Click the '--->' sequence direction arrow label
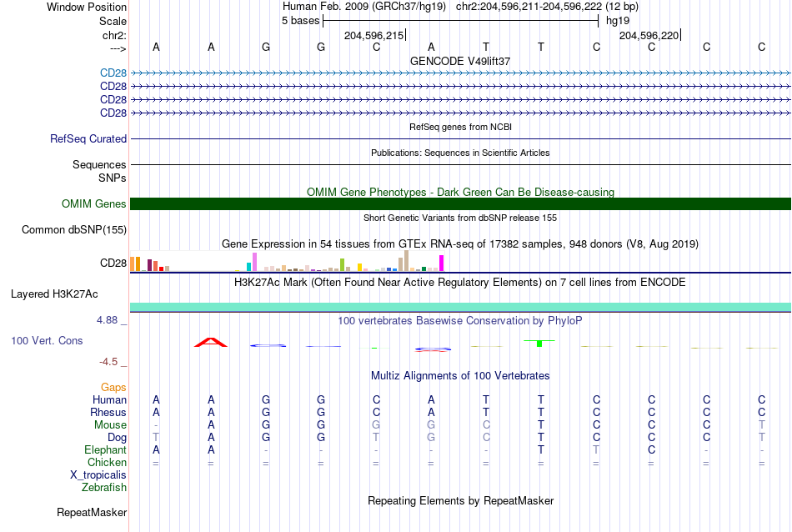 click(x=118, y=48)
